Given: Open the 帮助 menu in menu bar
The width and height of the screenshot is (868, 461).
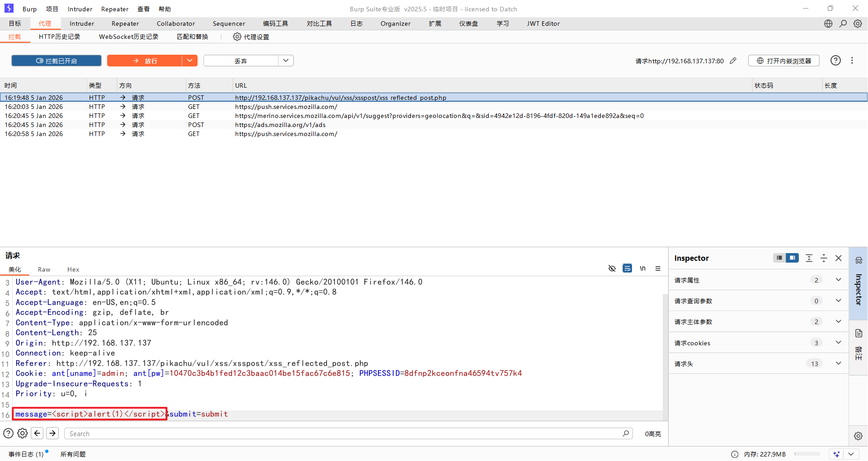Looking at the screenshot, I should pos(165,9).
